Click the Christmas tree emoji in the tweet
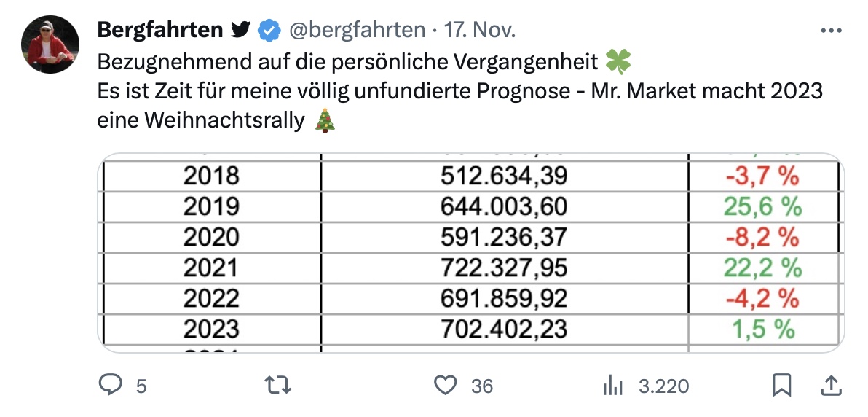 325,120
